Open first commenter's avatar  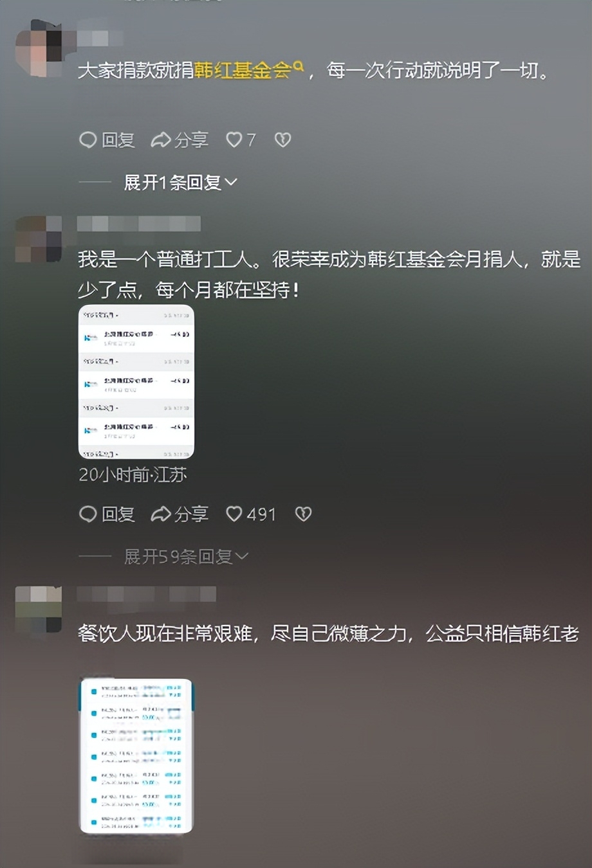(x=39, y=48)
